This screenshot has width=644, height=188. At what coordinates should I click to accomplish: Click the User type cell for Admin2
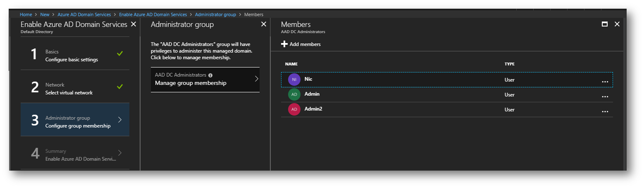tap(510, 110)
